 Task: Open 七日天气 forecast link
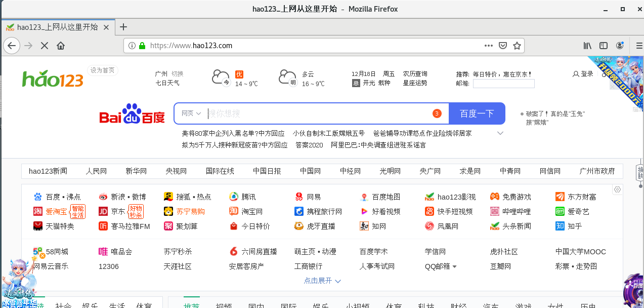[167, 83]
